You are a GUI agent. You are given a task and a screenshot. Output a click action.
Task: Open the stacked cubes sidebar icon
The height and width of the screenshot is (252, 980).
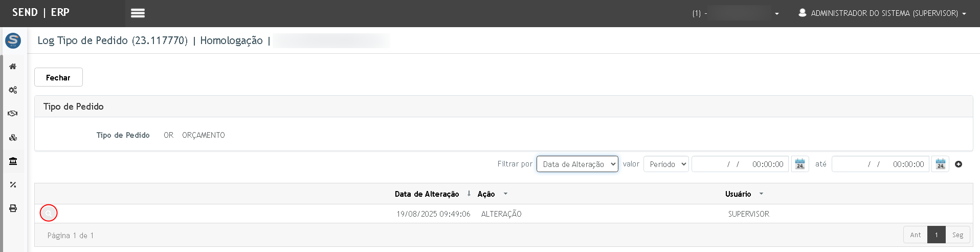coord(13,137)
